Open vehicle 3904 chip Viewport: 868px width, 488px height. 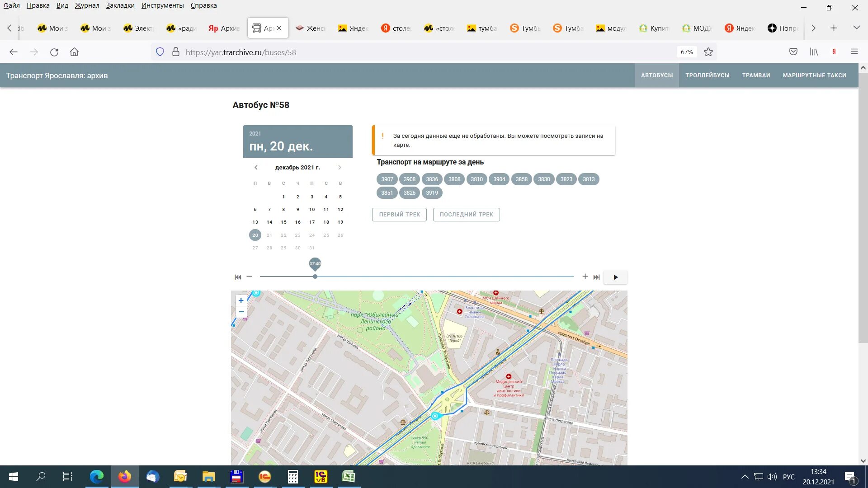click(x=499, y=179)
